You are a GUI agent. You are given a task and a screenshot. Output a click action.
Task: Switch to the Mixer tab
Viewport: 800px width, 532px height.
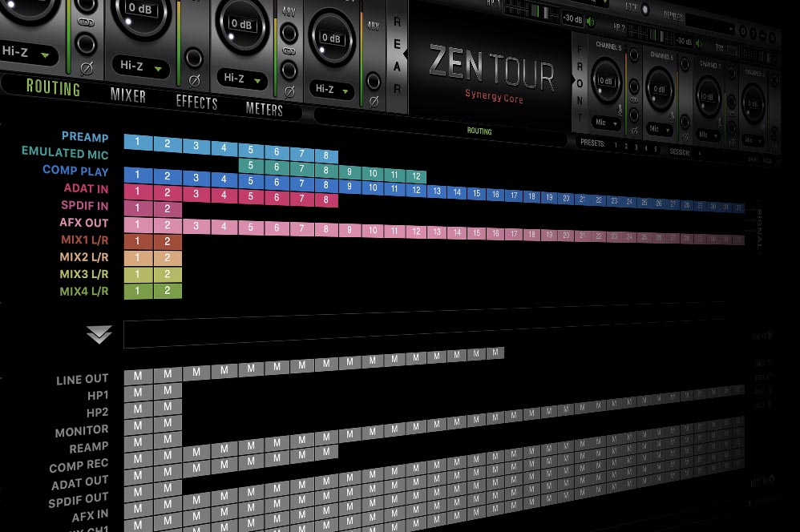point(128,96)
